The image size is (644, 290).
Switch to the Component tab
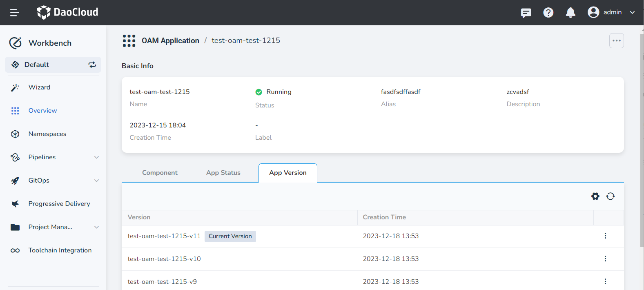tap(160, 173)
